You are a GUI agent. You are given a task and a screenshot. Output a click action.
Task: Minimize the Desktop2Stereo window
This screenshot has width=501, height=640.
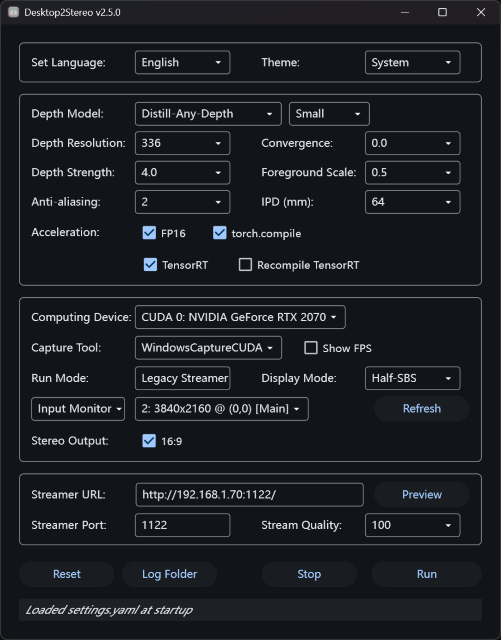405,12
